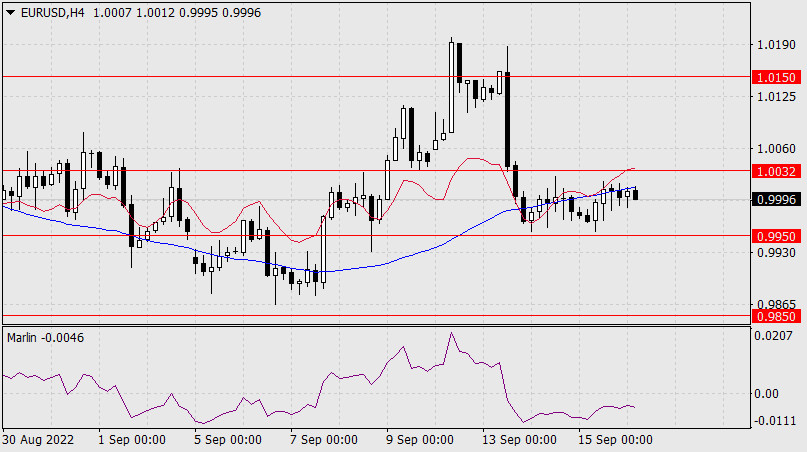The width and height of the screenshot is (807, 452).
Task: Select the 5 Sep 00:00 time label
Action: point(227,440)
